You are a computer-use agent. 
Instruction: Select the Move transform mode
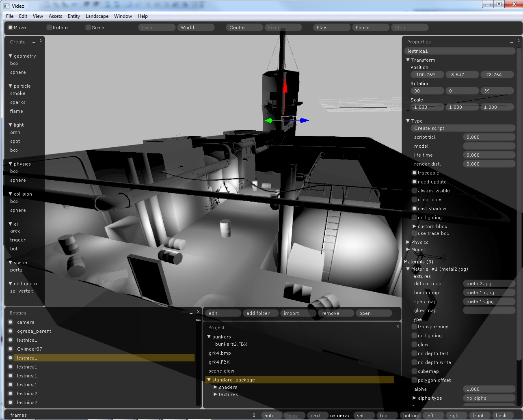click(x=11, y=28)
